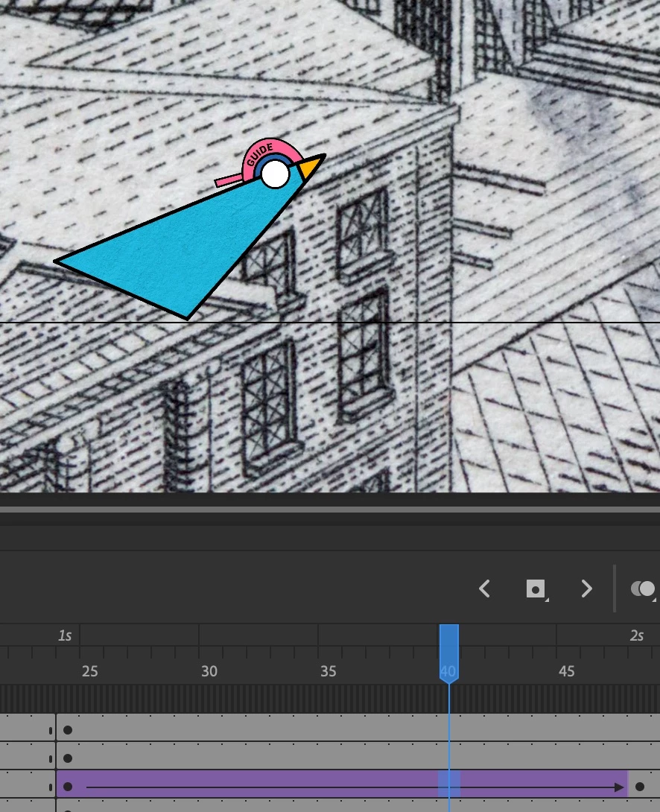This screenshot has height=812, width=660.
Task: Select first keyframe dot of purple tween layer
Action: pos(68,787)
